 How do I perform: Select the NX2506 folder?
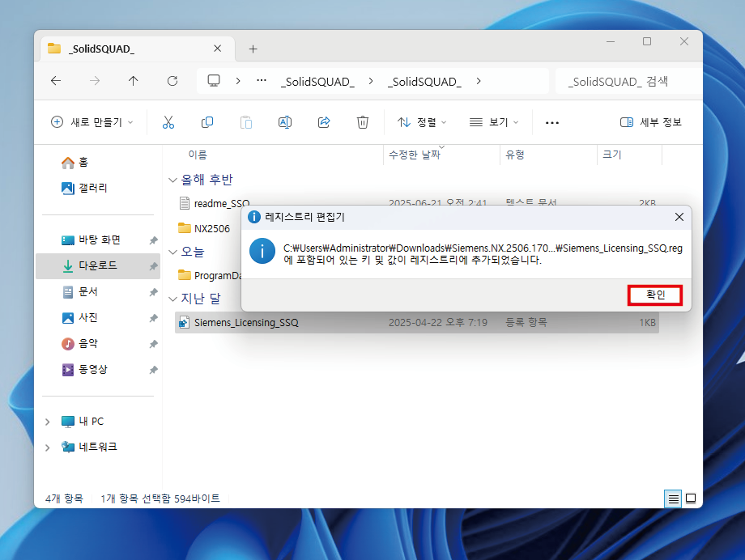[x=204, y=228]
